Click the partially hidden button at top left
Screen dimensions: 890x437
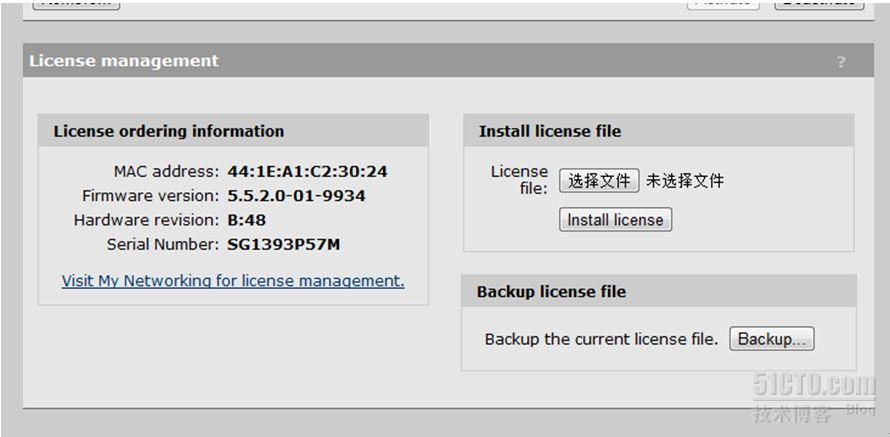(x=76, y=5)
